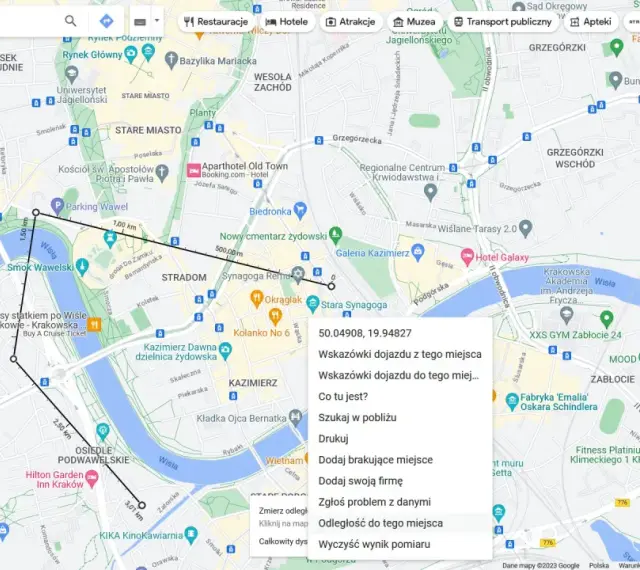This screenshot has height=570, width=640.
Task: Click the cruise ticket restaurant icon by Wisła
Action: point(94,325)
